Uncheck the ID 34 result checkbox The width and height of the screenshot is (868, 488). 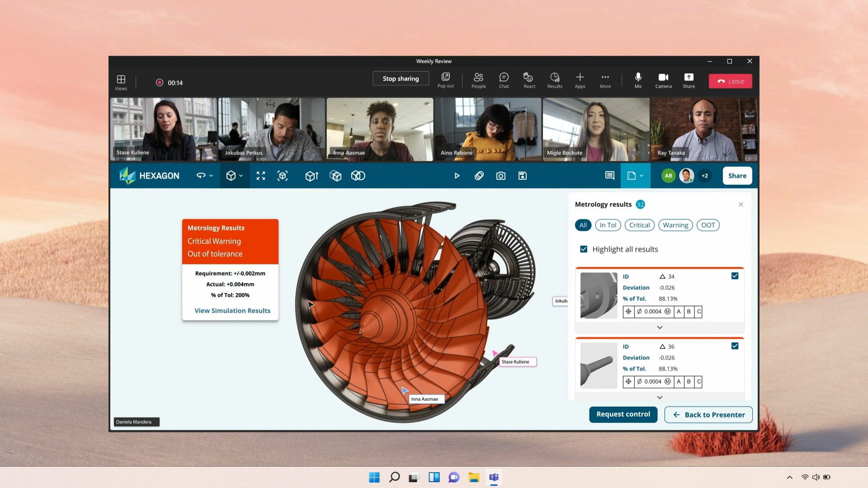coord(735,276)
